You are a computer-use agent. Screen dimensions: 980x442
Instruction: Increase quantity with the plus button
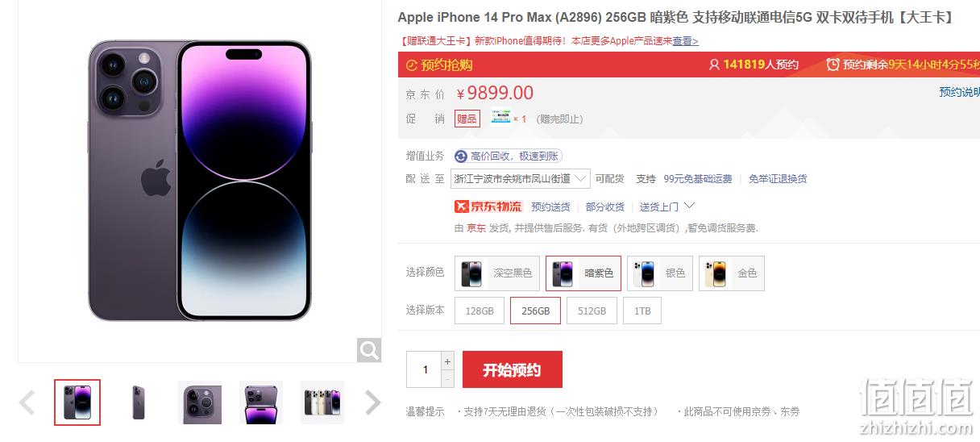click(x=448, y=361)
